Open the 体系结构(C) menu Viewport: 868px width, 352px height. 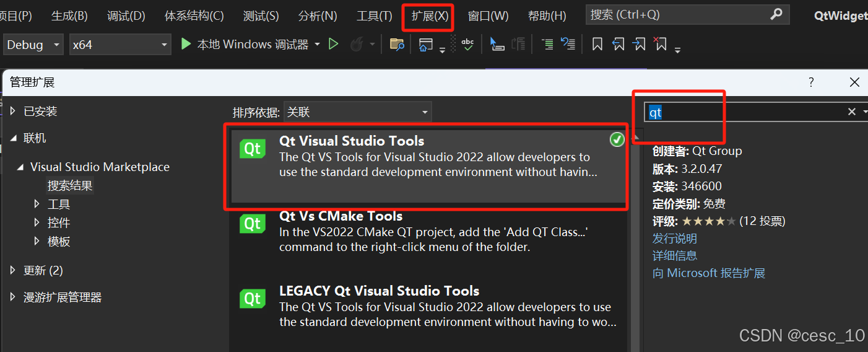click(194, 15)
